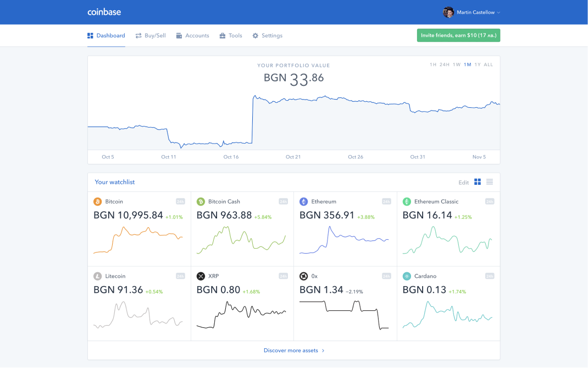588x368 pixels.
Task: Click the XRP price BGN 0.80
Action: [218, 290]
